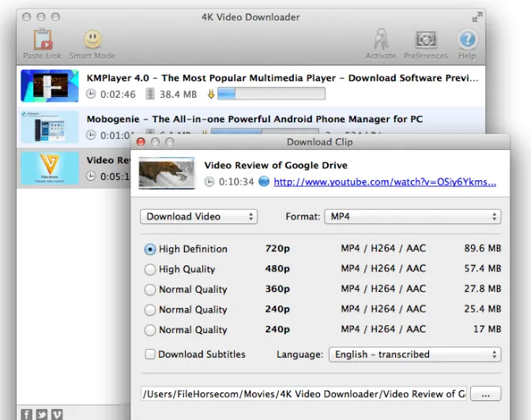This screenshot has height=420, width=531.
Task: Enable the Download Subtitles checkbox
Action: pos(150,354)
